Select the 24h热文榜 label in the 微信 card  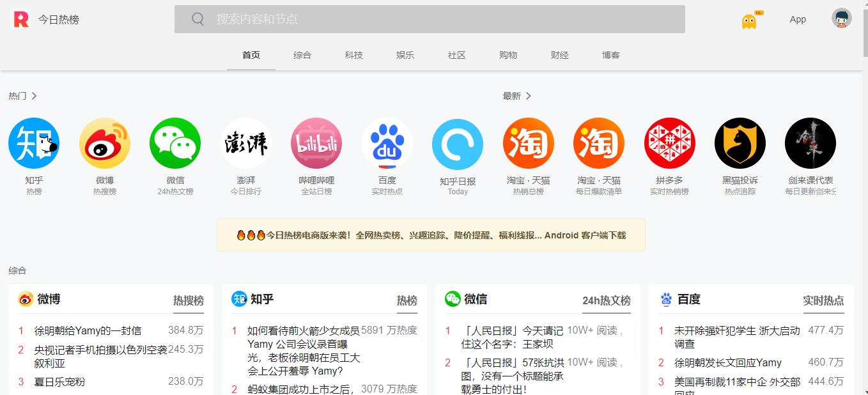click(607, 300)
